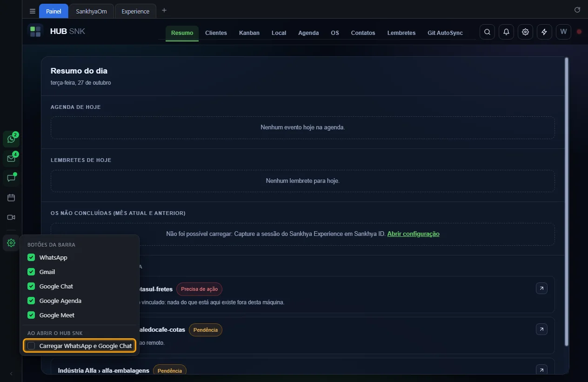Add a new tab with plus button

(164, 10)
